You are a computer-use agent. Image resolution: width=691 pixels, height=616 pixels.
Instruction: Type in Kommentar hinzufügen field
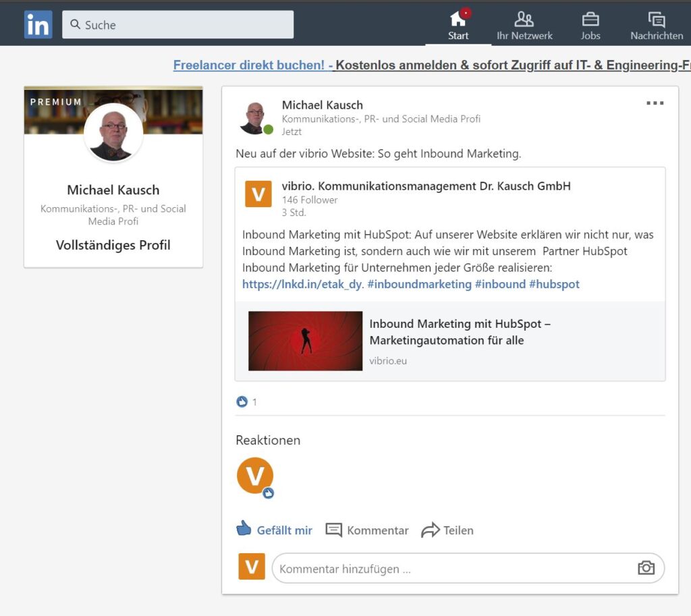tap(452, 569)
